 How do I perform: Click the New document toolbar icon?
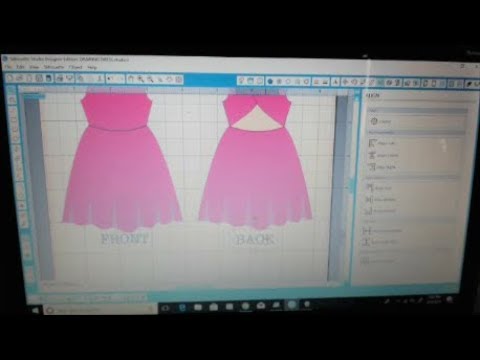[x=10, y=78]
